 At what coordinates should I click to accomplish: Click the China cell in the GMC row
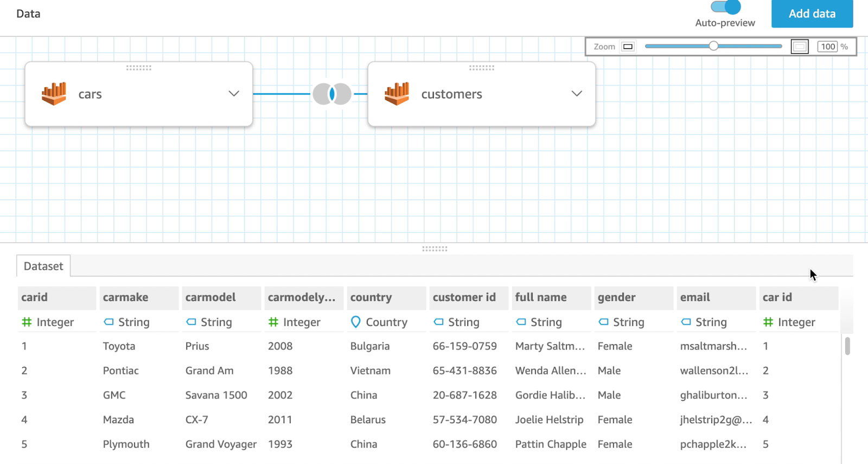[364, 395]
